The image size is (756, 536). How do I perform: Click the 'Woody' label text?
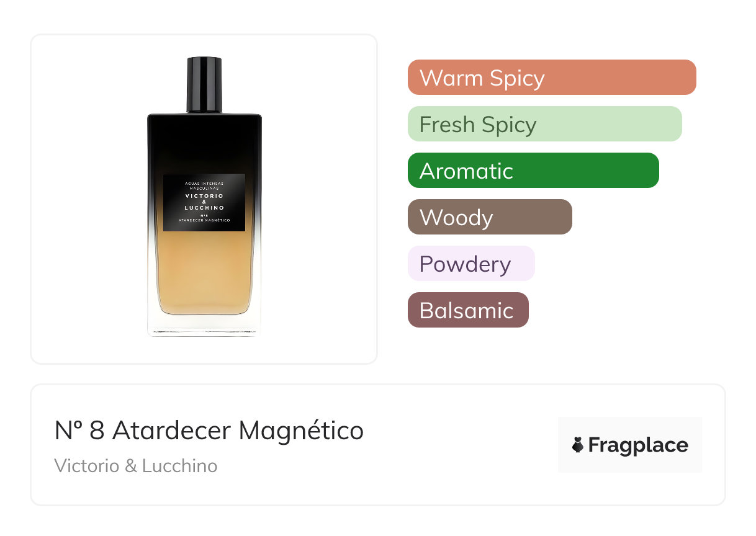(456, 218)
